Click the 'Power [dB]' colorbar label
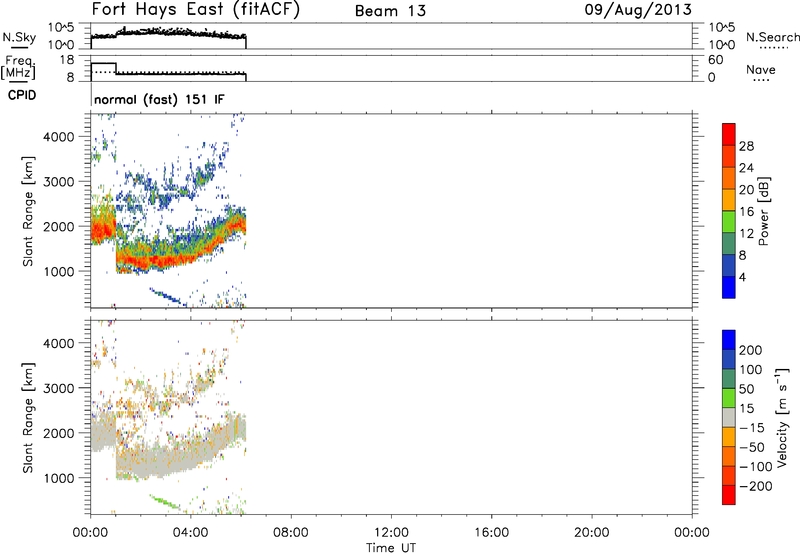The height and width of the screenshot is (554, 800). (763, 211)
